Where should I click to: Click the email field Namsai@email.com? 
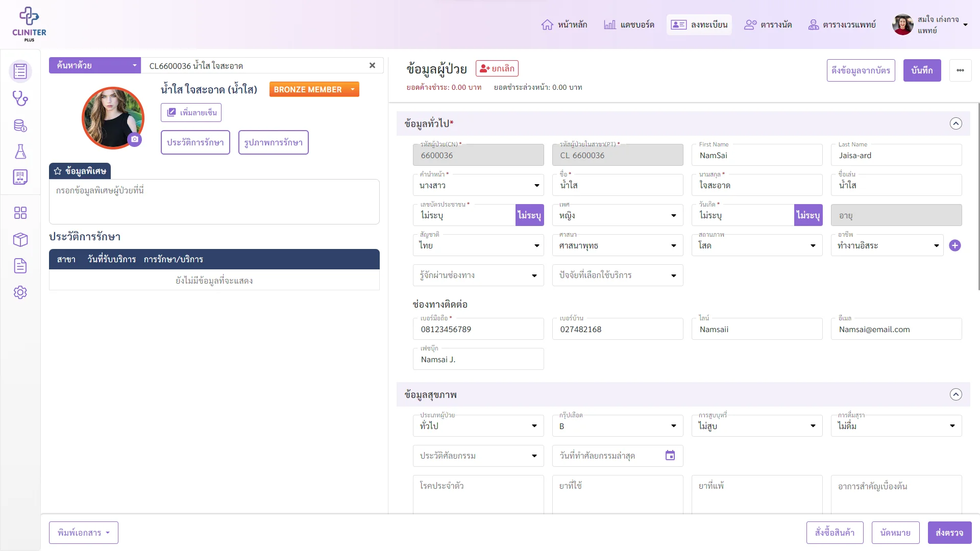pos(896,329)
